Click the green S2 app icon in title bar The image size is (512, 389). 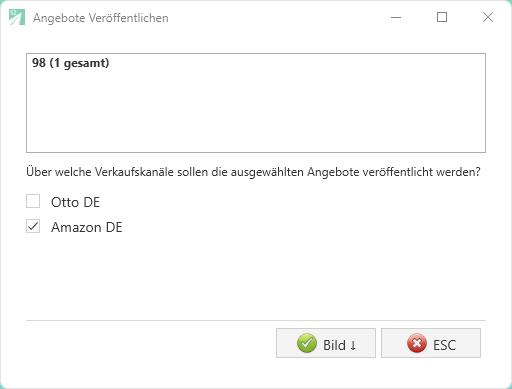[x=17, y=17]
